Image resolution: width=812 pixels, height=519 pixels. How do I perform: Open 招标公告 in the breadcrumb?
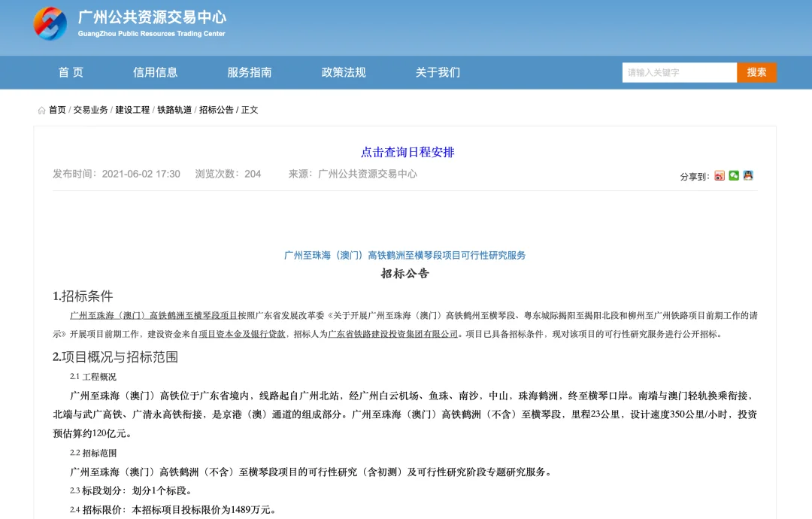click(x=217, y=110)
